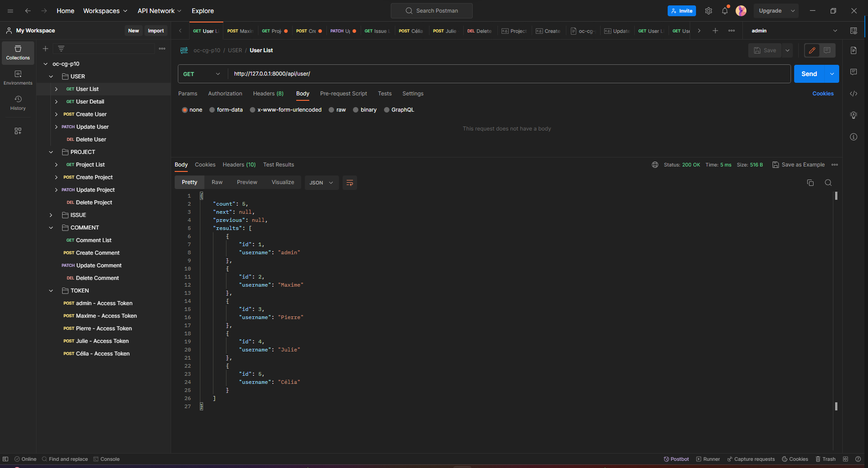The height and width of the screenshot is (468, 868).
Task: Switch to edit mode pencil icon
Action: [x=812, y=50]
